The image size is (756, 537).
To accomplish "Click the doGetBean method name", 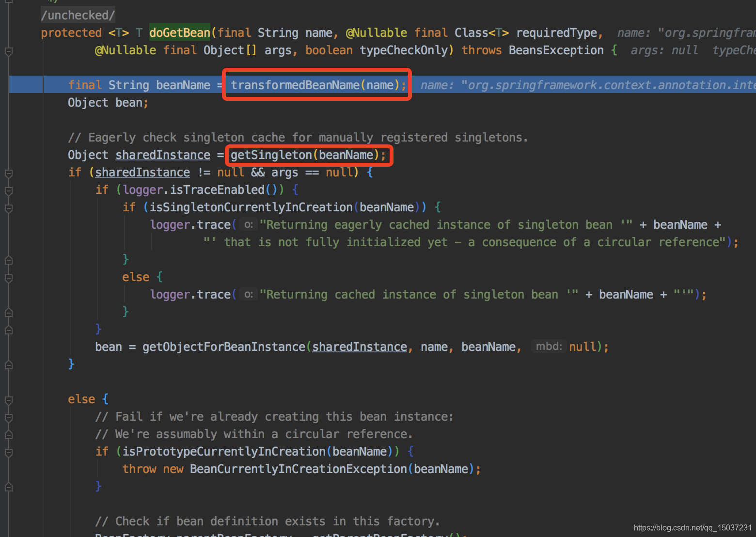I will coord(180,32).
